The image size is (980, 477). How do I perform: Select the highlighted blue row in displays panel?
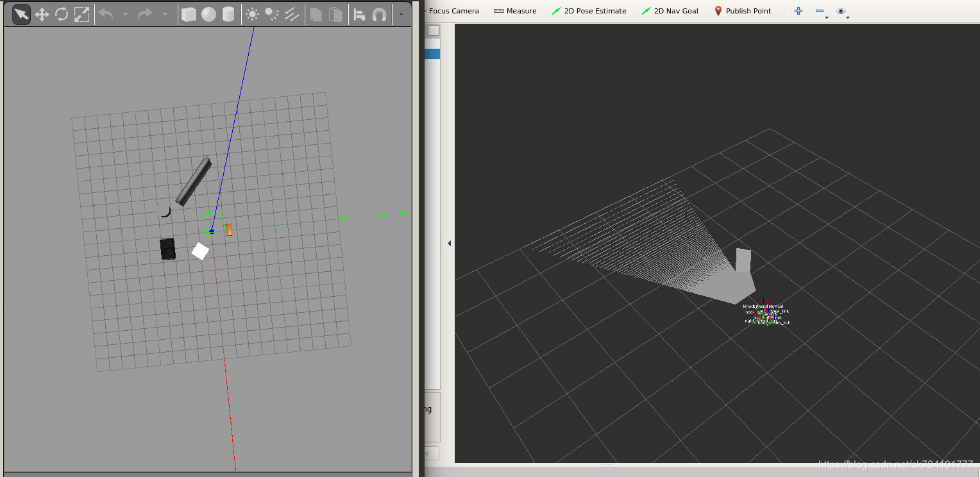(432, 54)
